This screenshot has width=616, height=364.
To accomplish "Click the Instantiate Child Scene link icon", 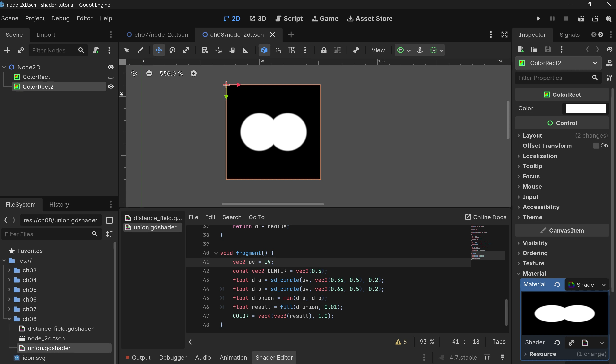I will [x=21, y=50].
